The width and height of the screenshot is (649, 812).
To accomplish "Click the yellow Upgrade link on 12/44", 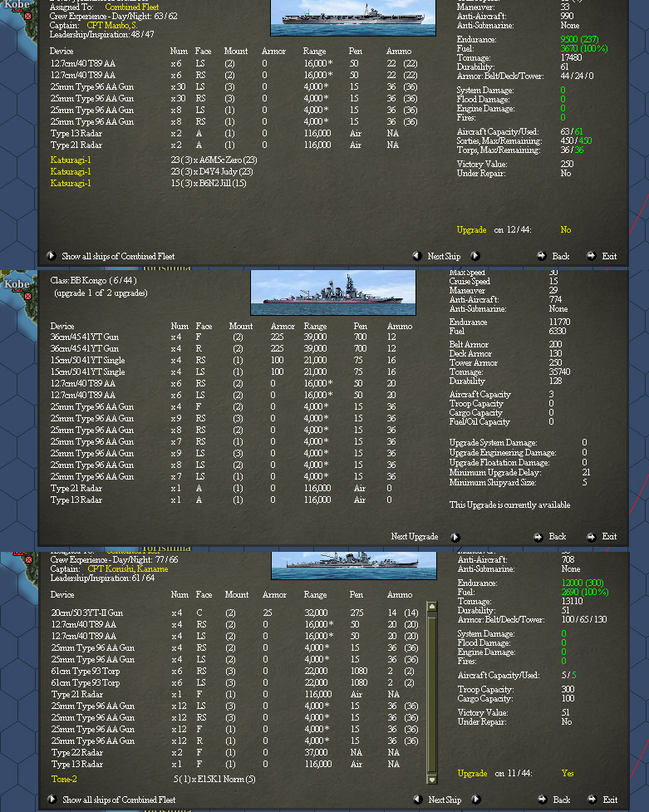I will pos(471,230).
